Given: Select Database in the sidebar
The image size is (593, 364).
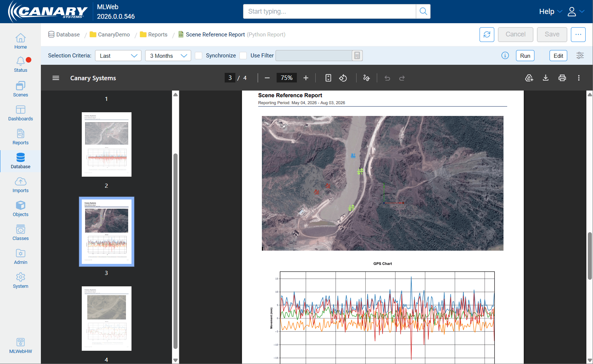Looking at the screenshot, I should 21,161.
